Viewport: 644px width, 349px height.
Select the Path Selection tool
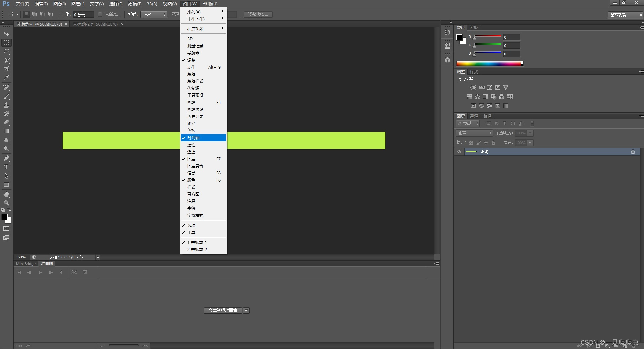(x=6, y=176)
